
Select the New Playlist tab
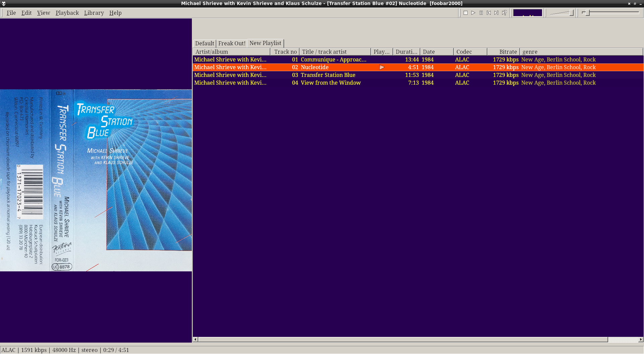click(265, 43)
